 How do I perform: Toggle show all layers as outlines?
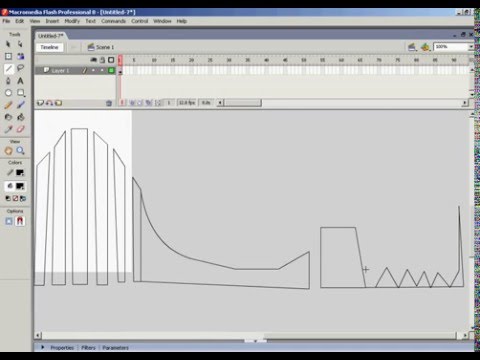coord(111,60)
